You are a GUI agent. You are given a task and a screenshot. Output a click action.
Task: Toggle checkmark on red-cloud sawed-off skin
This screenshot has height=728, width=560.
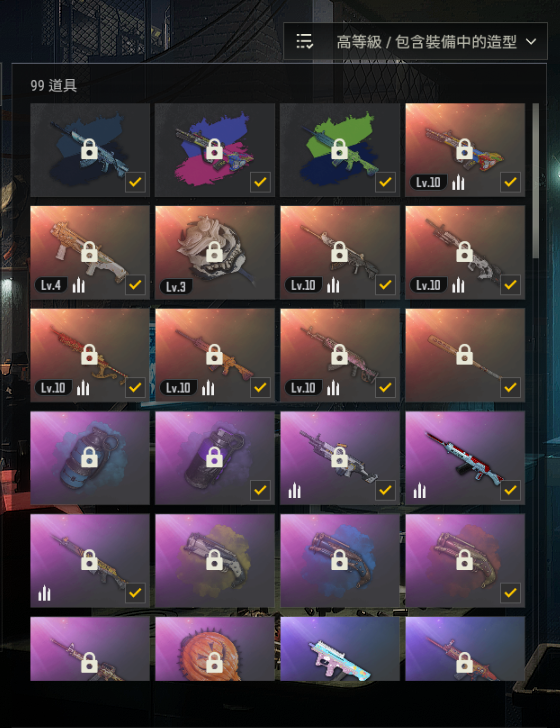pyautogui.click(x=510, y=592)
